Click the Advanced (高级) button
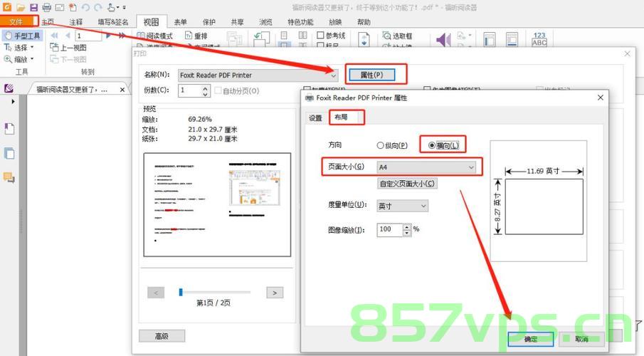 pyautogui.click(x=162, y=336)
